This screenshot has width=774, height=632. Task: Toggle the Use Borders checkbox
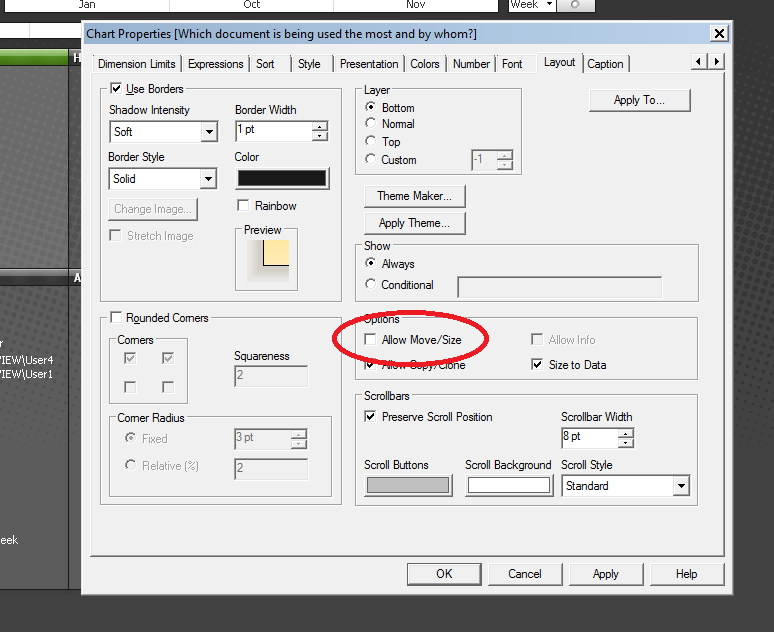(x=116, y=88)
